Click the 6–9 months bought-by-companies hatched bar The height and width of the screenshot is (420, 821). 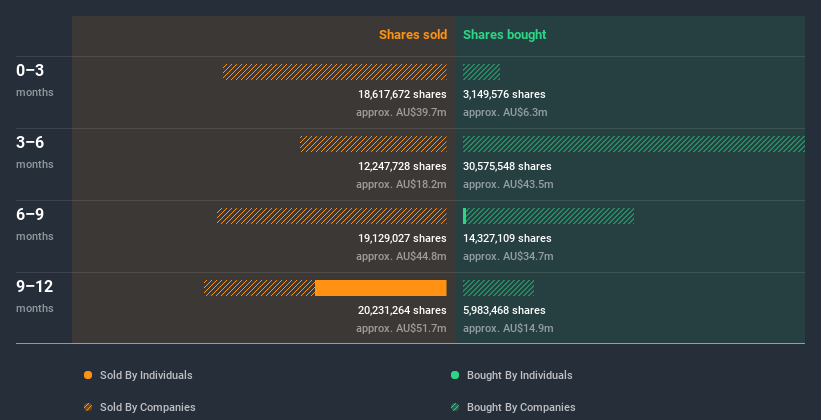[550, 216]
